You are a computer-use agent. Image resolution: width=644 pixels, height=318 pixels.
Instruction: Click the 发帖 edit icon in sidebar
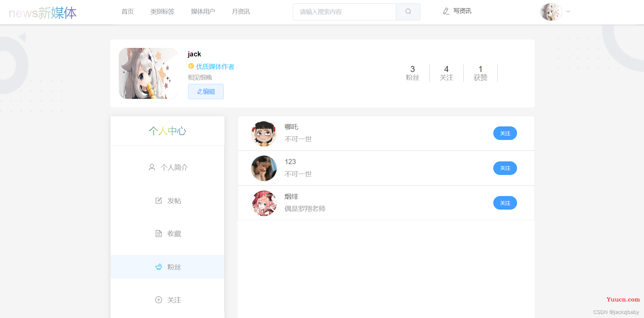point(159,200)
